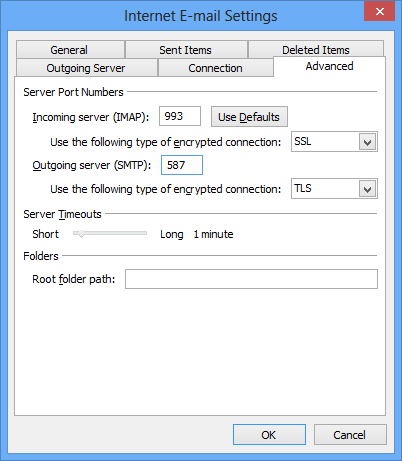Viewport: 402px width, 461px height.
Task: Click the TLS outgoing encryption combo box
Action: click(x=334, y=189)
